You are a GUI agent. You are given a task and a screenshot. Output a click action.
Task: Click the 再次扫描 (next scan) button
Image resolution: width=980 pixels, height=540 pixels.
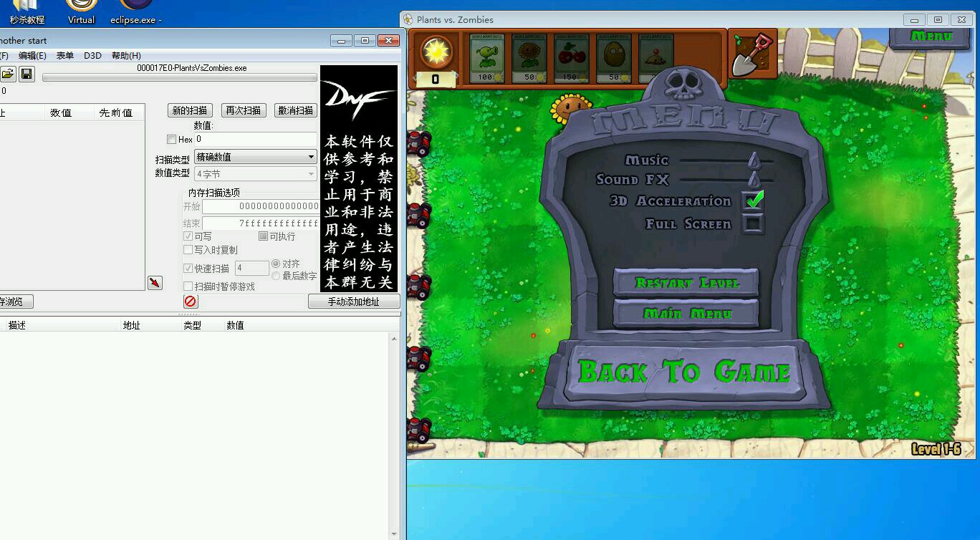244,110
